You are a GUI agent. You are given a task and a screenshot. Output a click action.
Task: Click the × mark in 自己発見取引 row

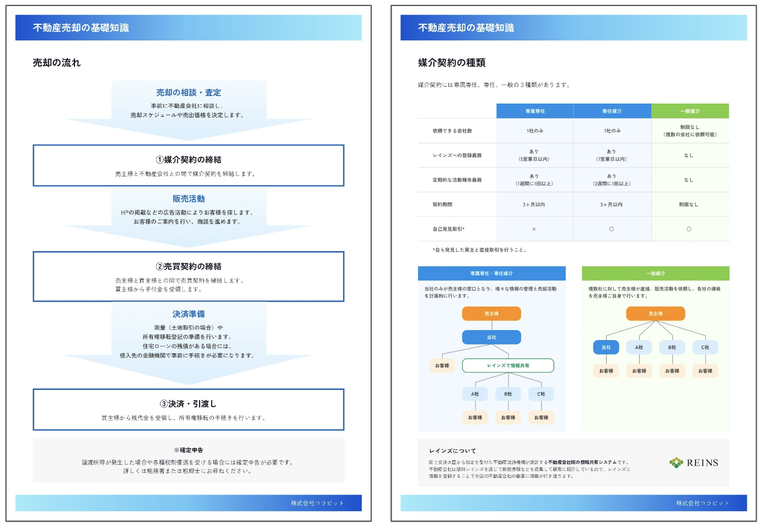[x=534, y=229]
